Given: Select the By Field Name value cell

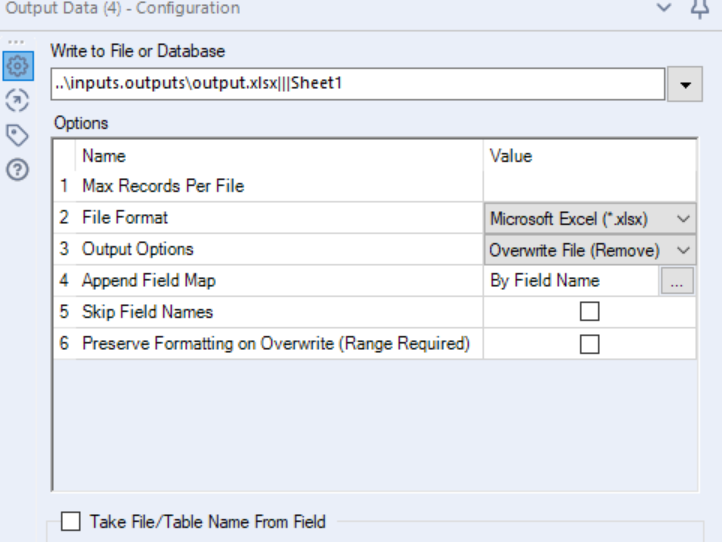Looking at the screenshot, I should 545,281.
